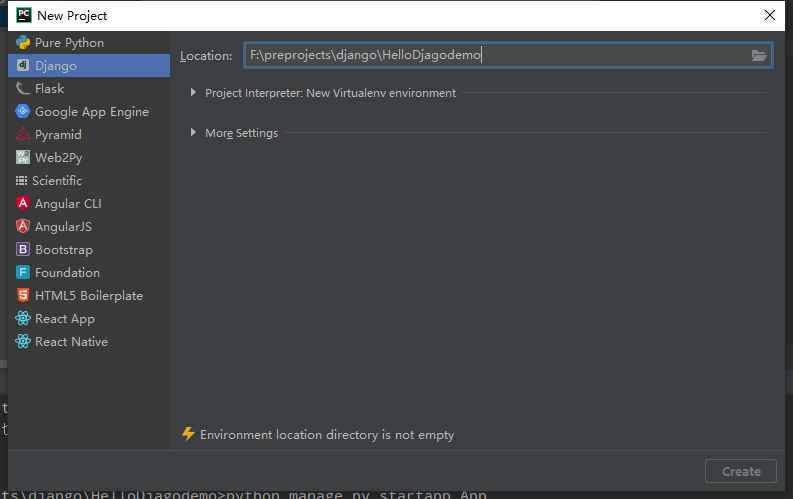Click 'Environment location directory is not empty' message
The image size is (793, 499).
(327, 435)
